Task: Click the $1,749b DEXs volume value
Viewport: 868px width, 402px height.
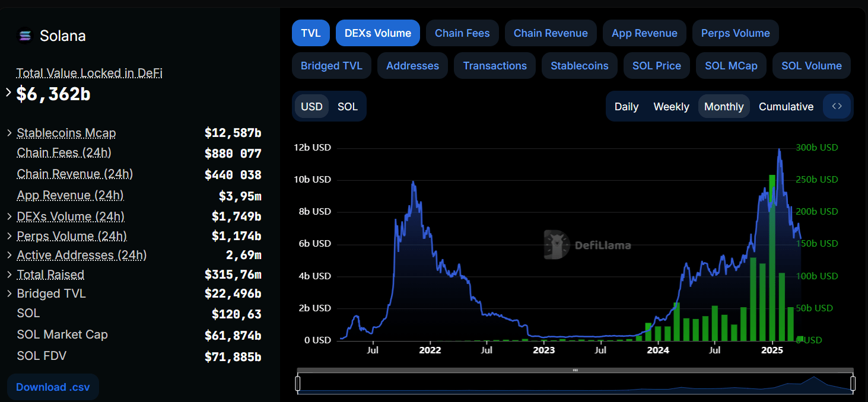Action: pyautogui.click(x=236, y=217)
